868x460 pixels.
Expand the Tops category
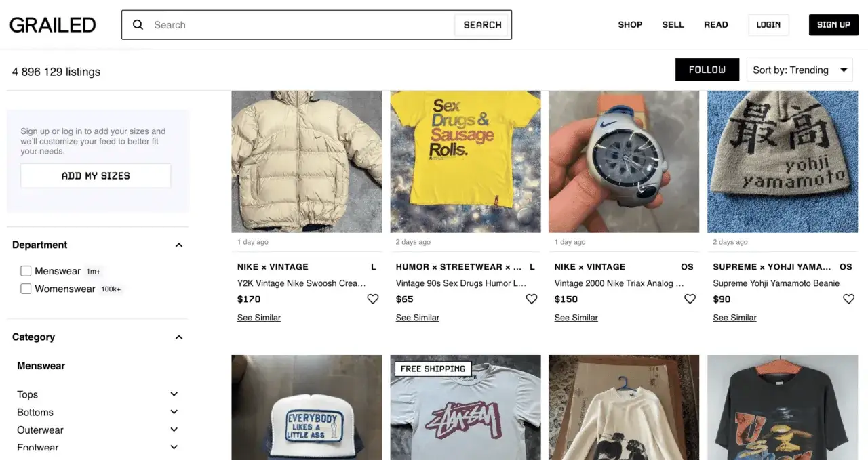coord(174,394)
